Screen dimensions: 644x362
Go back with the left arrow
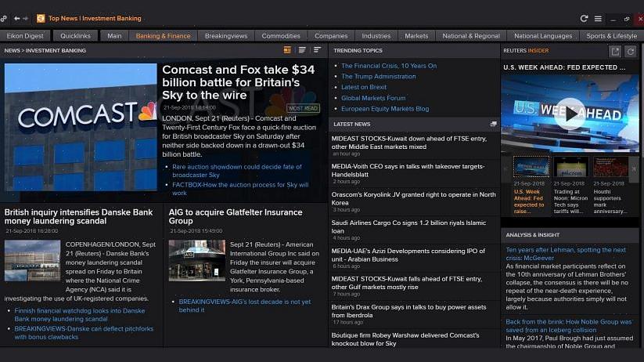17,19
